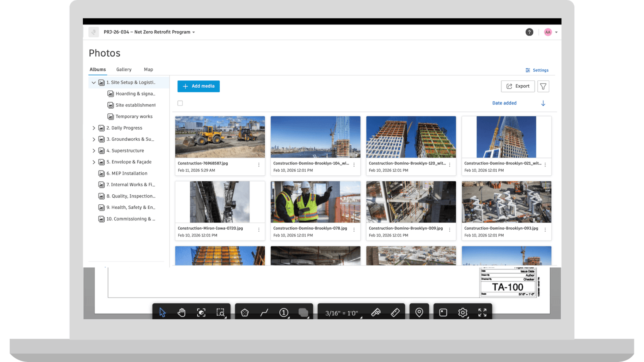Enter fullscreen with the expand icon
This screenshot has height=362, width=644.
(482, 313)
